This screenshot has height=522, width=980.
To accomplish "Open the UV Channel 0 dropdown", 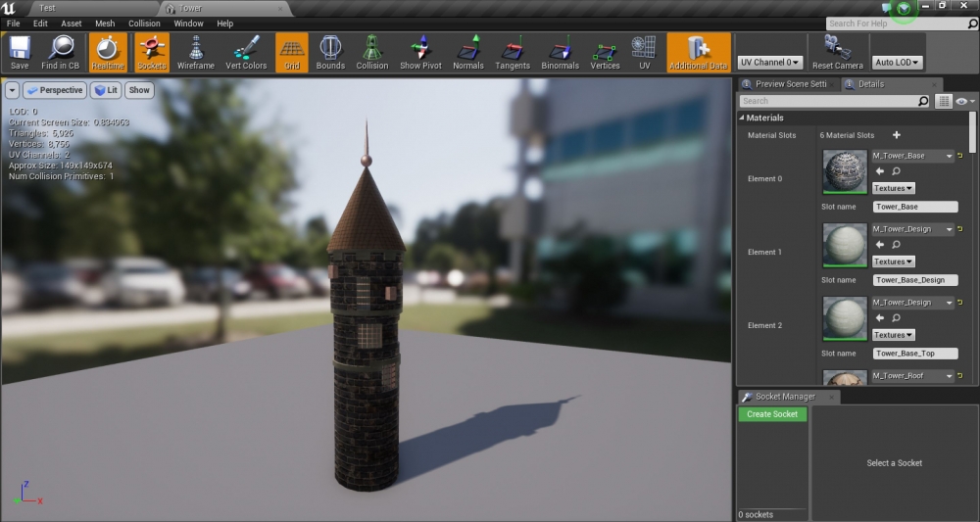I will click(x=769, y=63).
